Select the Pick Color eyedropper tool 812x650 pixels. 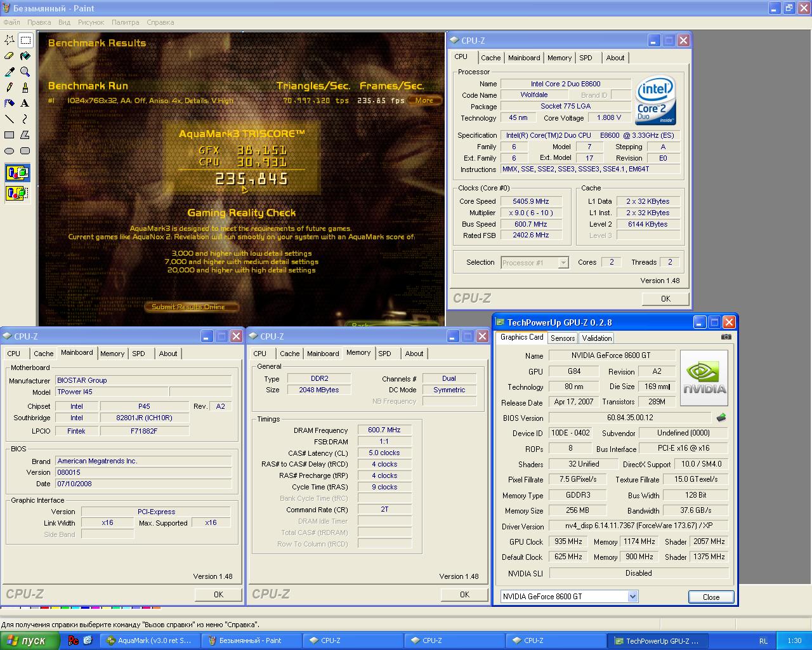10,72
